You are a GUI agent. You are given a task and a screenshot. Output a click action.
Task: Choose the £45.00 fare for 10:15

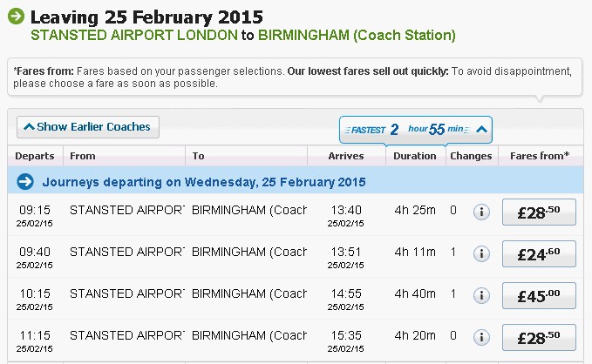pos(539,296)
